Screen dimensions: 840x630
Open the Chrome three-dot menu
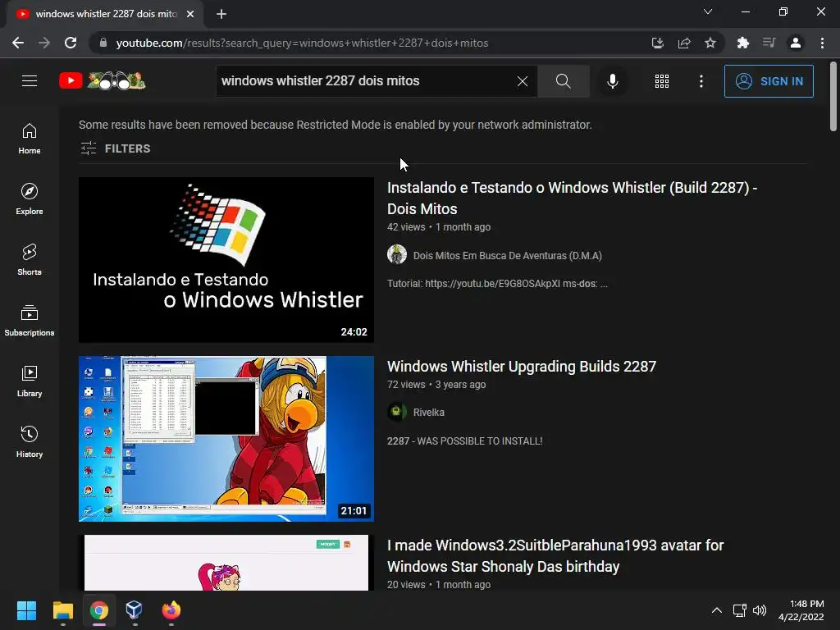[x=822, y=43]
